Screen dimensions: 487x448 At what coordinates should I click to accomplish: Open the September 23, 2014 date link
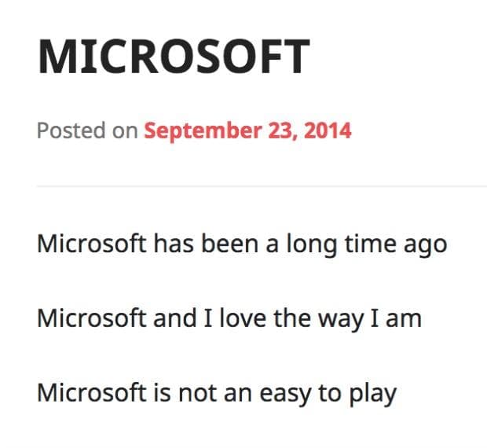pyautogui.click(x=247, y=130)
